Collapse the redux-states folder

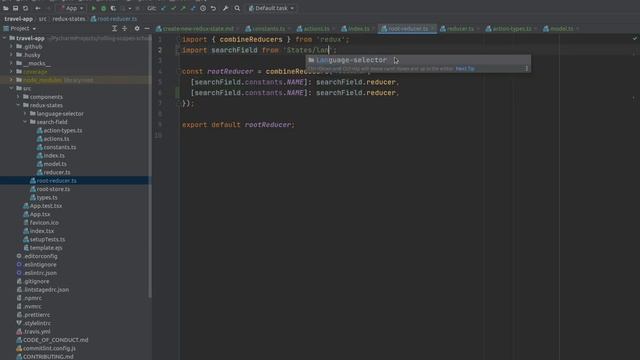click(x=18, y=105)
